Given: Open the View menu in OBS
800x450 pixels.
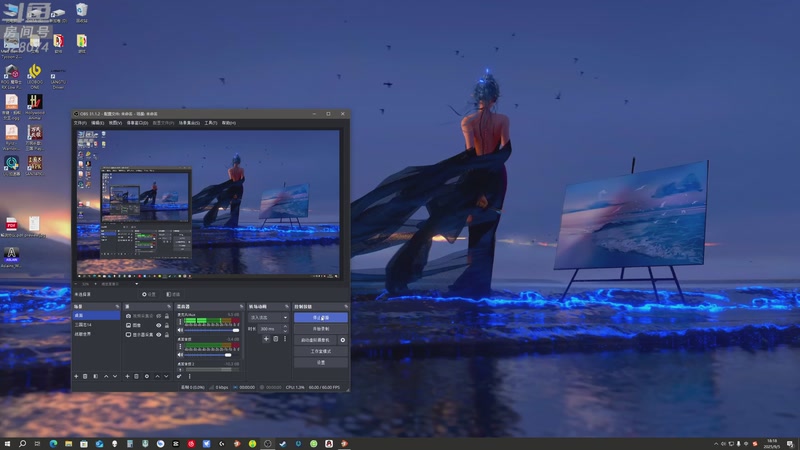Looking at the screenshot, I should coord(115,123).
